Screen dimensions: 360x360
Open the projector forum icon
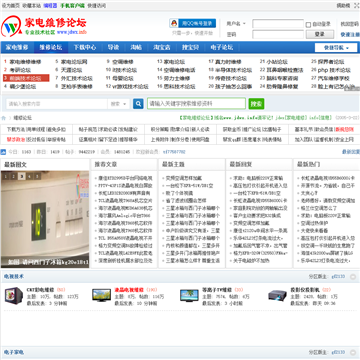pos(277,295)
